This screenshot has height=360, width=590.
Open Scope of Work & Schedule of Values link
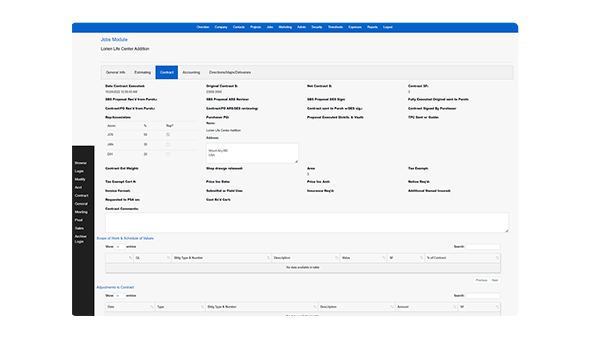pyautogui.click(x=125, y=238)
